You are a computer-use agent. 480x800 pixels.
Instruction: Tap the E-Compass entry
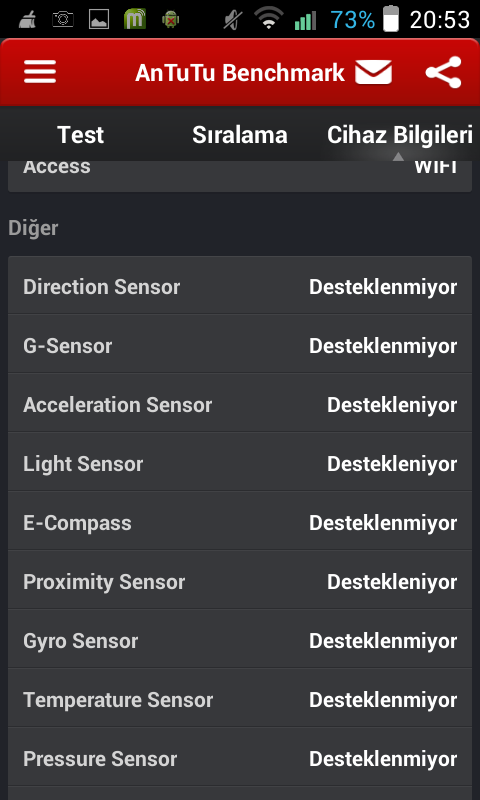[240, 523]
